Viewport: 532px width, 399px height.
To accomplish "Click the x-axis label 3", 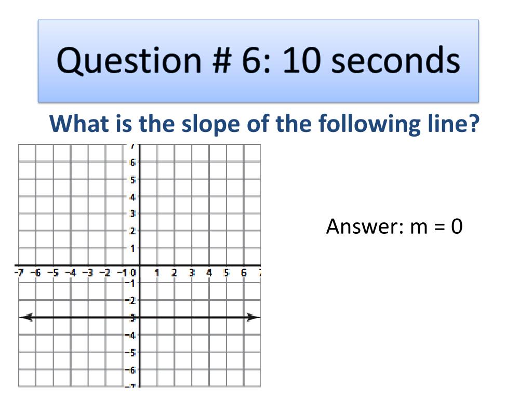I will point(192,273).
